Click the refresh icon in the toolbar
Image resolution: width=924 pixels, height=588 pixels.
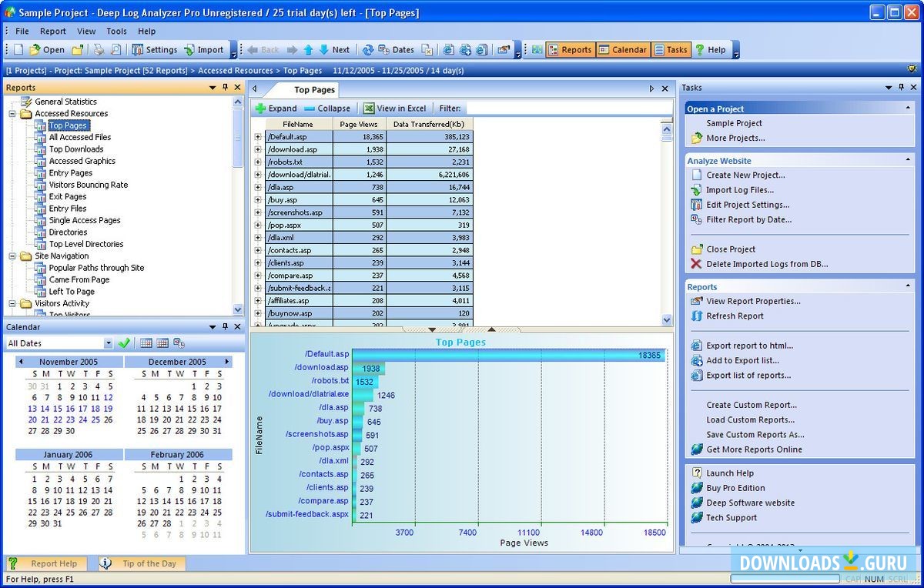368,49
